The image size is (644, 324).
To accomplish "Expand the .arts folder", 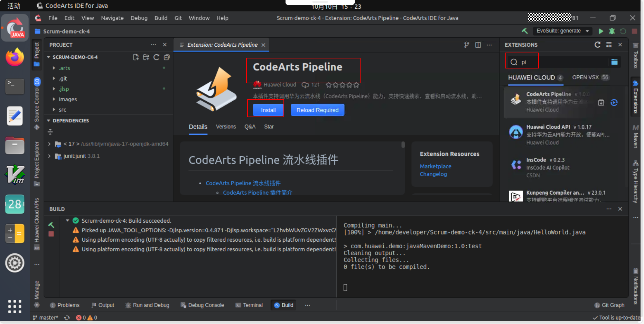I will click(54, 68).
